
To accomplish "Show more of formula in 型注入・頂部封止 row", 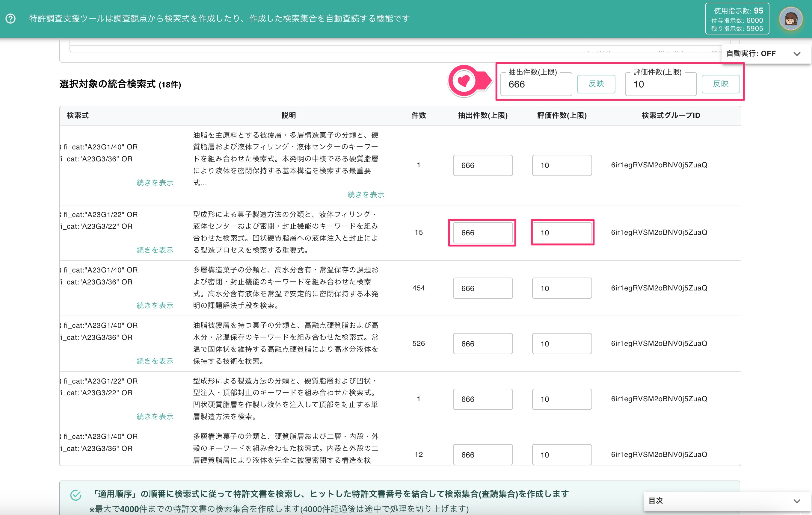I will 155,416.
